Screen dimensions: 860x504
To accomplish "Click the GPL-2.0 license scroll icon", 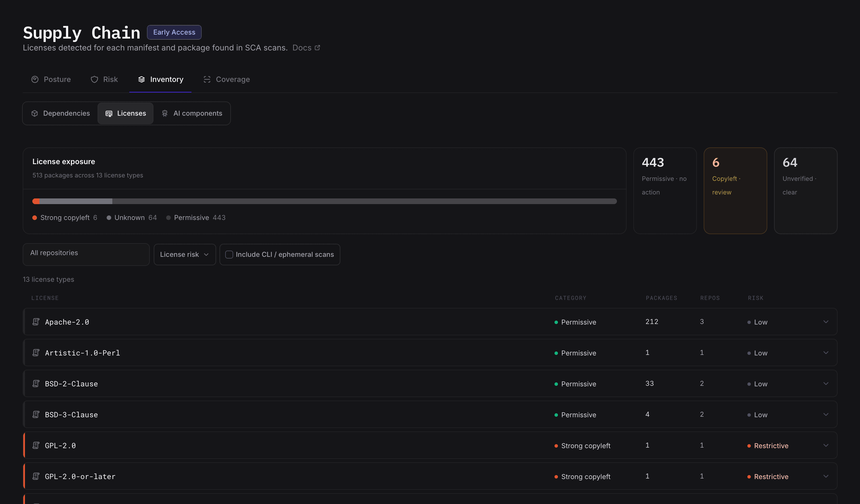I will pyautogui.click(x=36, y=445).
